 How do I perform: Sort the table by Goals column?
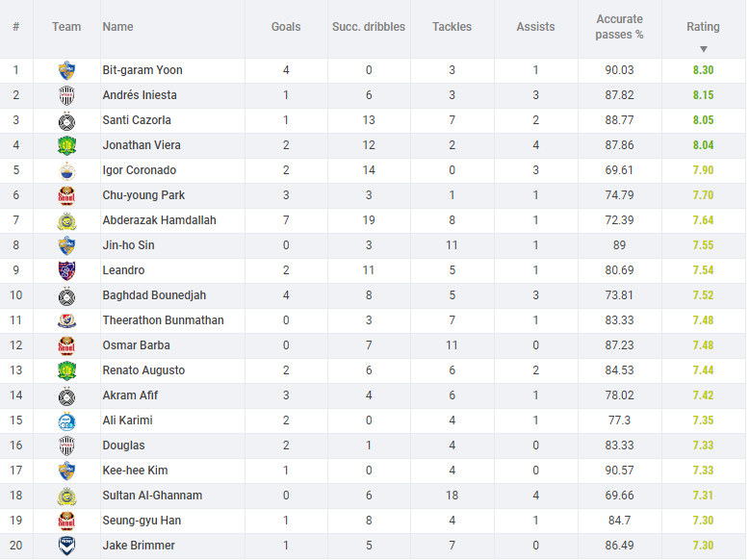point(286,27)
